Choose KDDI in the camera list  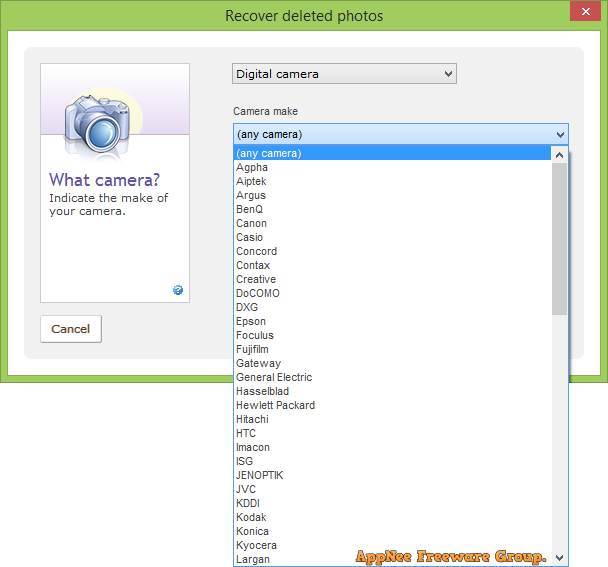click(x=392, y=503)
